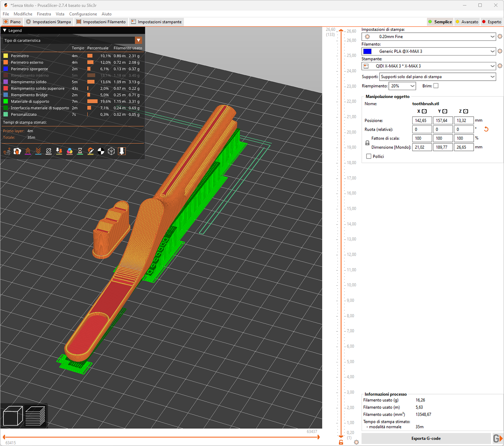Switch to Impostazioni Filamento tab
This screenshot has width=504, height=446.
101,22
